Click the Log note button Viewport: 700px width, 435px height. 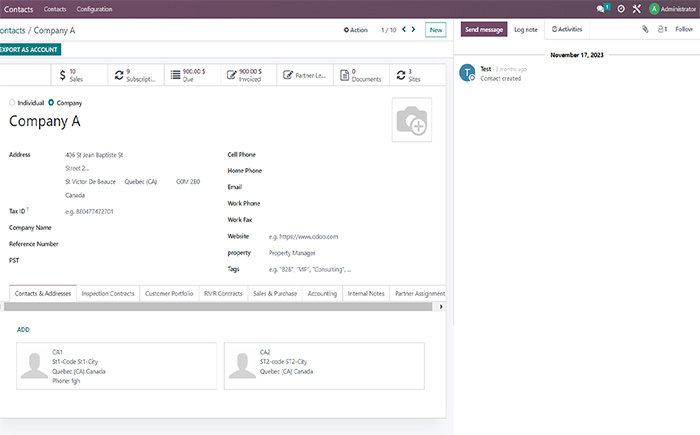(x=526, y=29)
